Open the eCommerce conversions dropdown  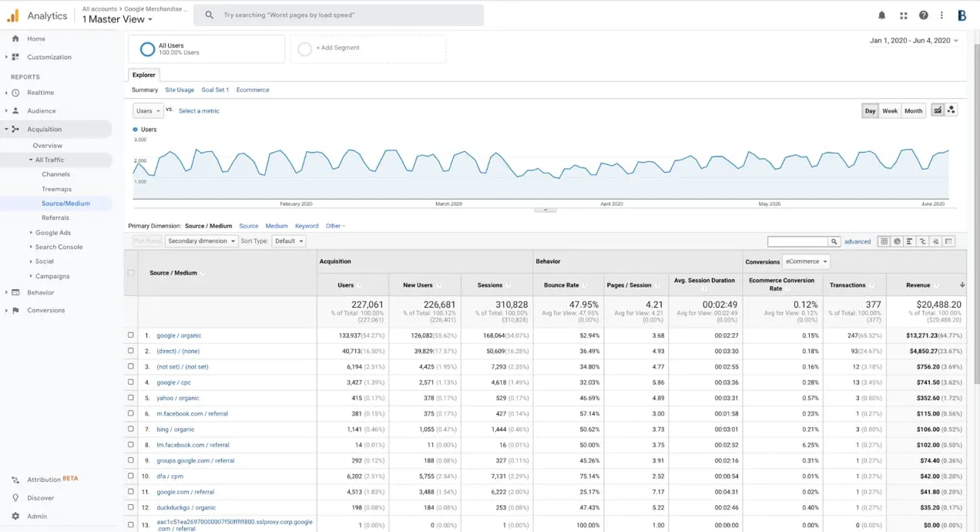(x=806, y=261)
